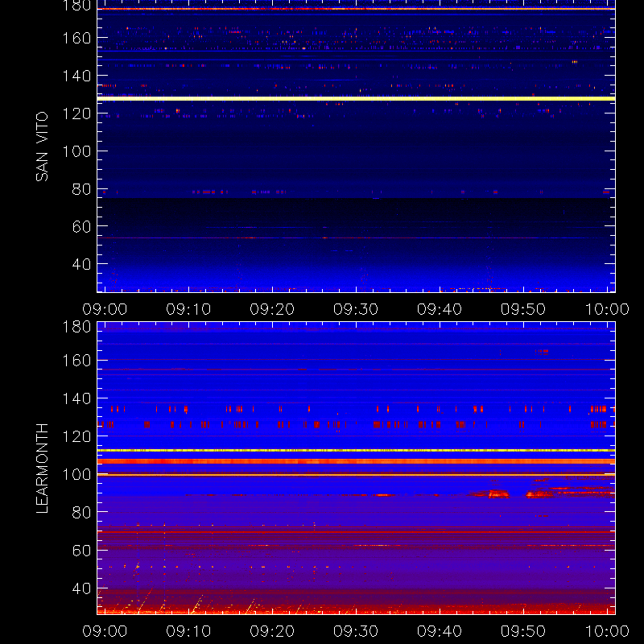
Task: Click 09:50 time label under San Vito plot
Action: [522, 309]
